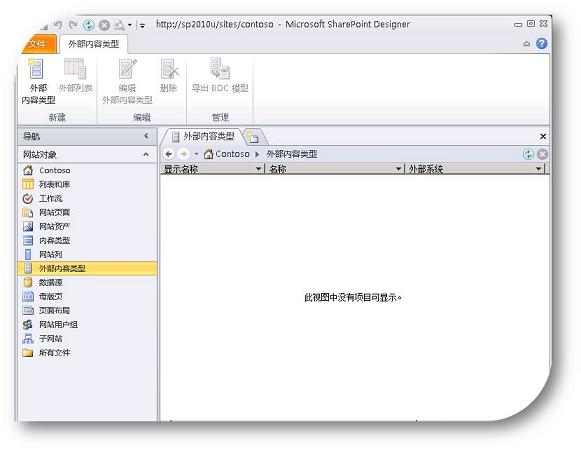Create new 外部内容类型 from the ribbon
The image size is (581, 450).
[38, 82]
